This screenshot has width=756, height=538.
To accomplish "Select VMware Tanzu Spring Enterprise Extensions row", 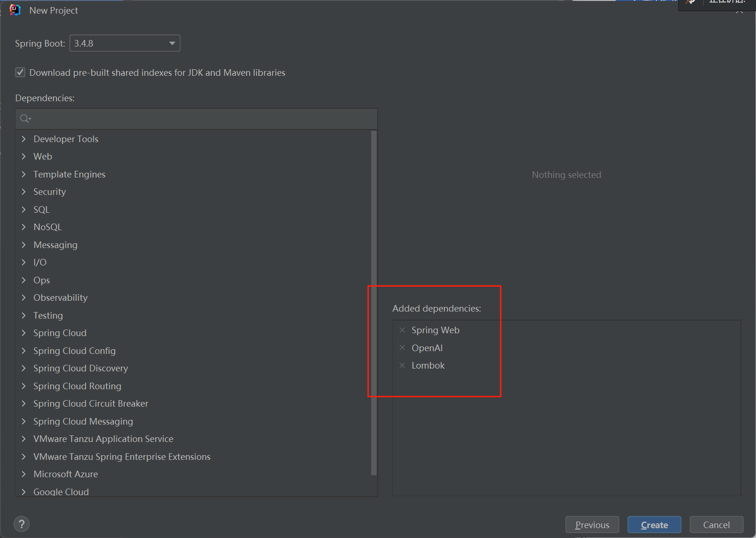I will pyautogui.click(x=194, y=457).
